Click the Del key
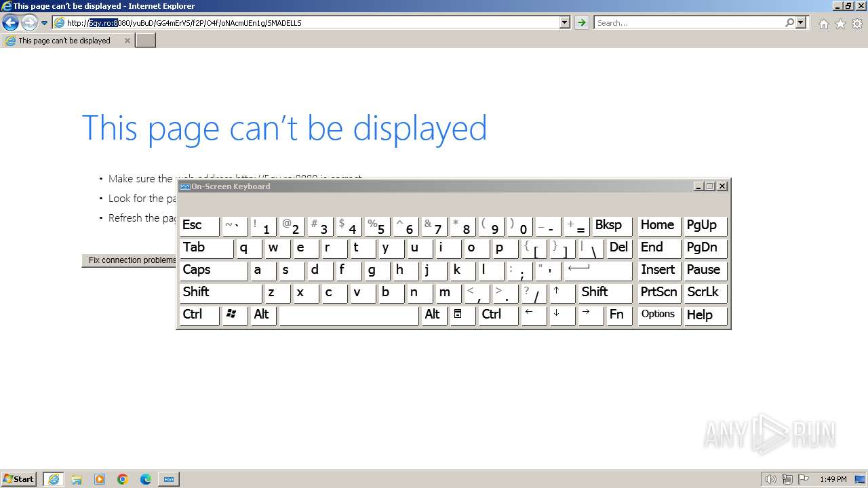Viewport: 868px width, 488px height. [619, 248]
